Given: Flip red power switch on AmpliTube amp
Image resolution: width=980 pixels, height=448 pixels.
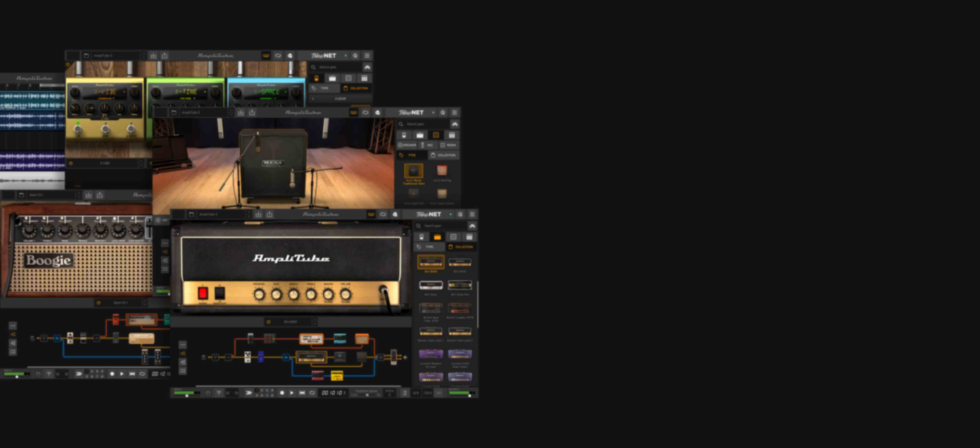Looking at the screenshot, I should point(203,293).
